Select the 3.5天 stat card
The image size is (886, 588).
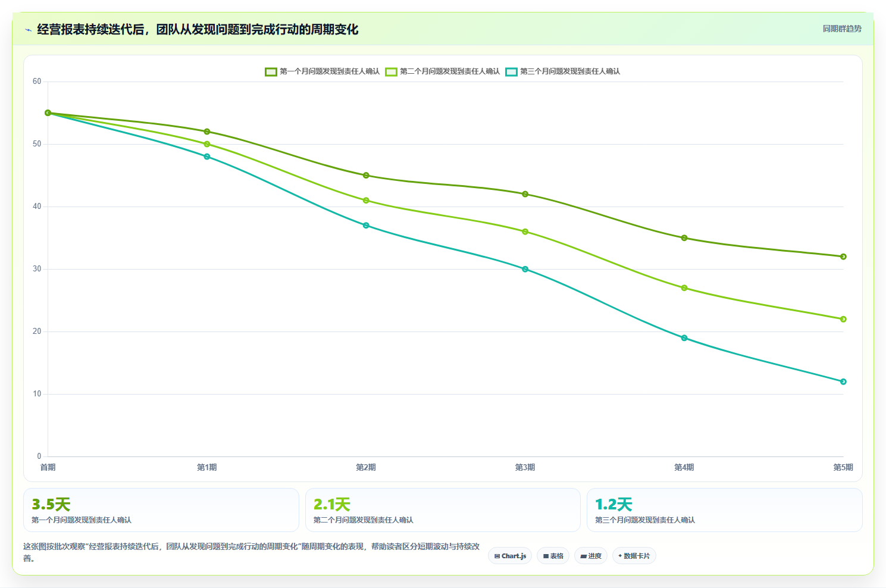(161, 510)
